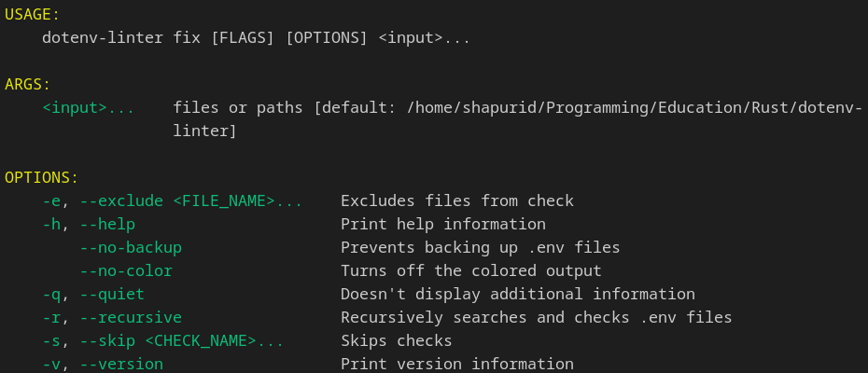Click 'Print version information' description
Image resolution: width=868 pixels, height=373 pixels.
(457, 364)
